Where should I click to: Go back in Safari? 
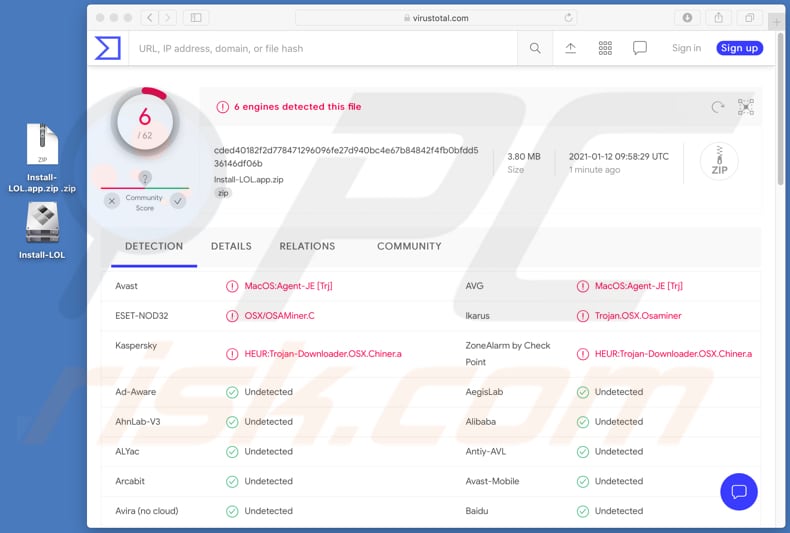click(x=150, y=18)
